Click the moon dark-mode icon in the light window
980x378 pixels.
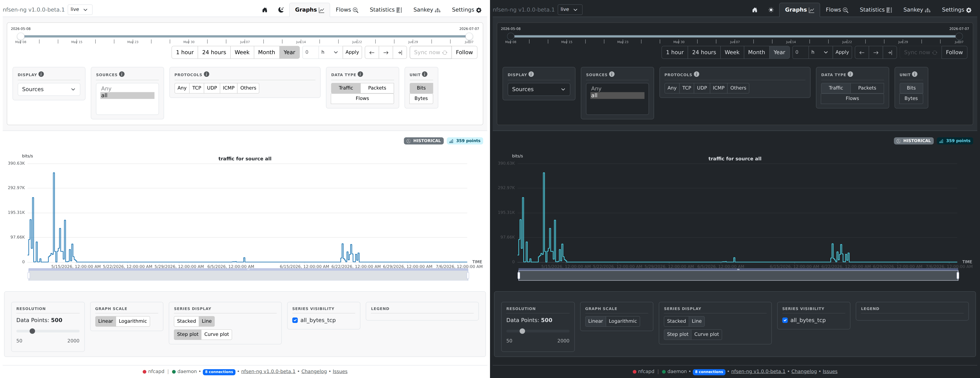click(x=281, y=10)
